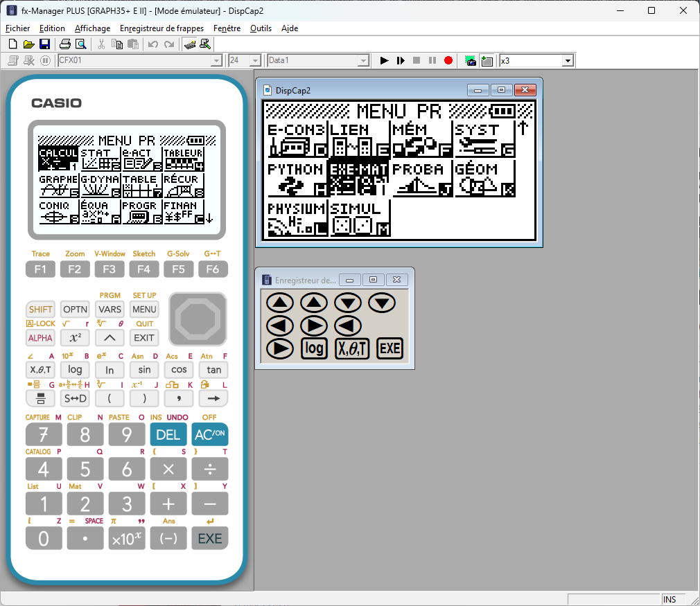
Task: Click the square stop playback icon
Action: pos(417,60)
